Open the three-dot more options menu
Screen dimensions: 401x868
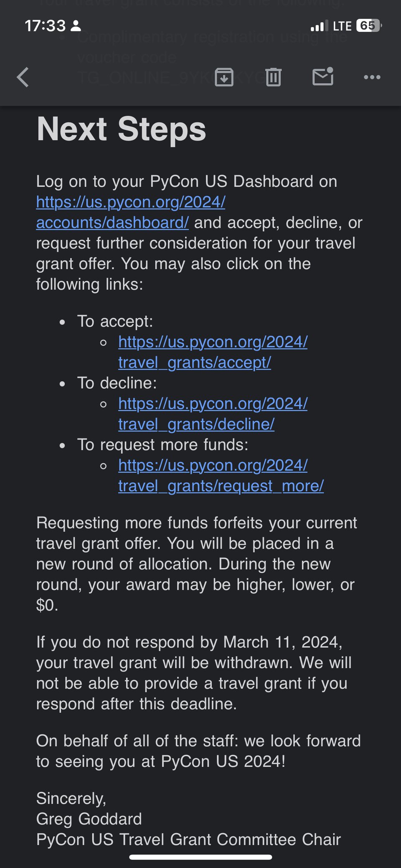pos(372,77)
